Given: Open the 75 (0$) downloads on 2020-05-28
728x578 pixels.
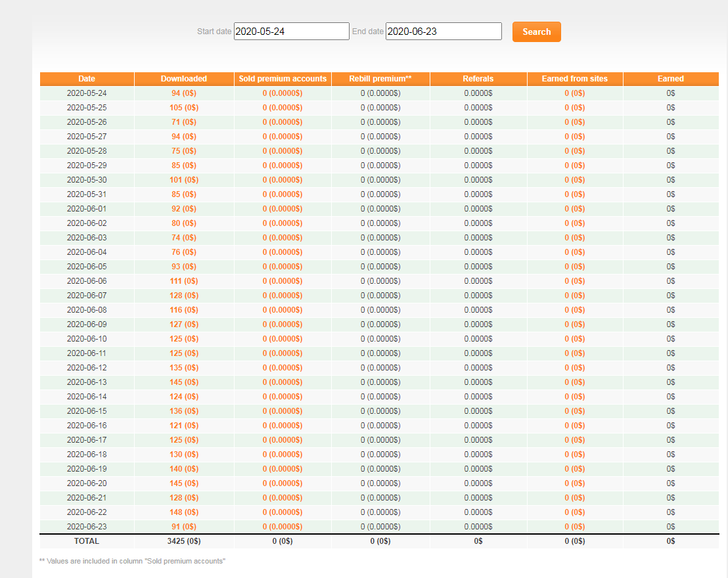Looking at the screenshot, I should coord(184,151).
